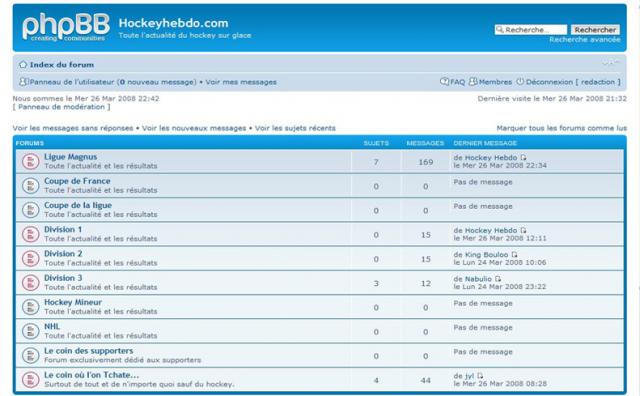Click the Le coin où l'on Tchate forum icon
Screen dimensions: 640x396
pos(30,380)
